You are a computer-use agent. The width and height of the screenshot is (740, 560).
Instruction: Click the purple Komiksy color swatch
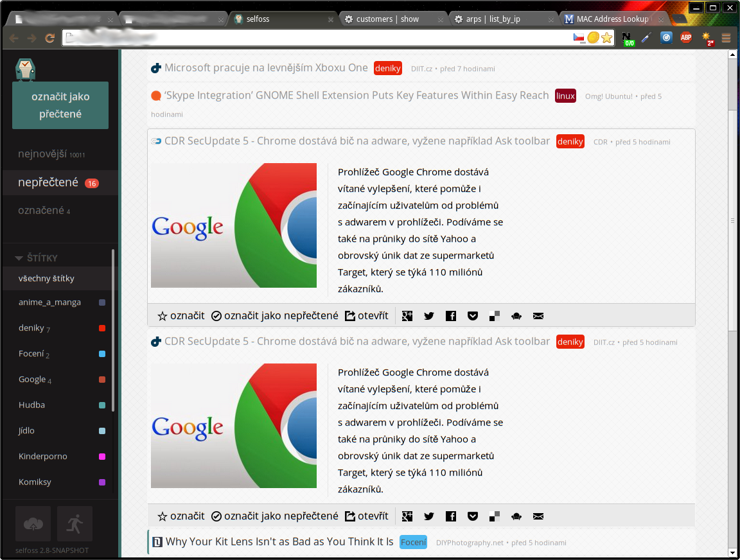click(102, 482)
